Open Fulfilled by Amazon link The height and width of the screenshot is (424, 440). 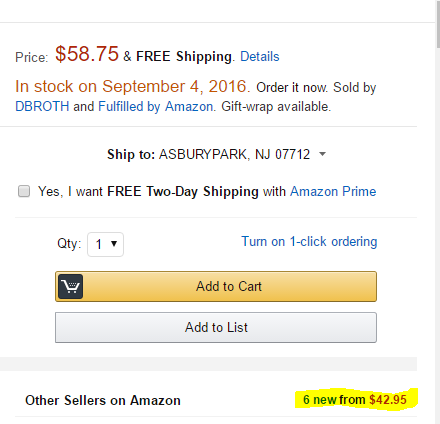click(156, 107)
